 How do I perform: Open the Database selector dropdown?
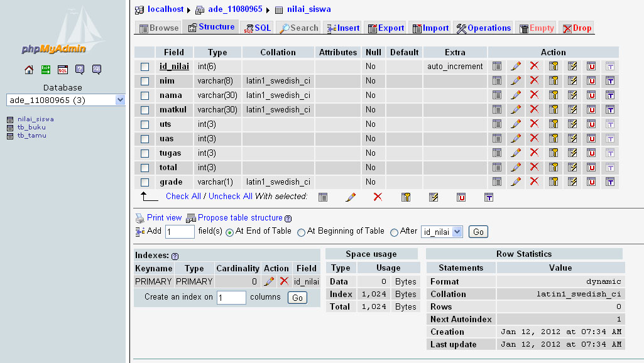tap(66, 100)
